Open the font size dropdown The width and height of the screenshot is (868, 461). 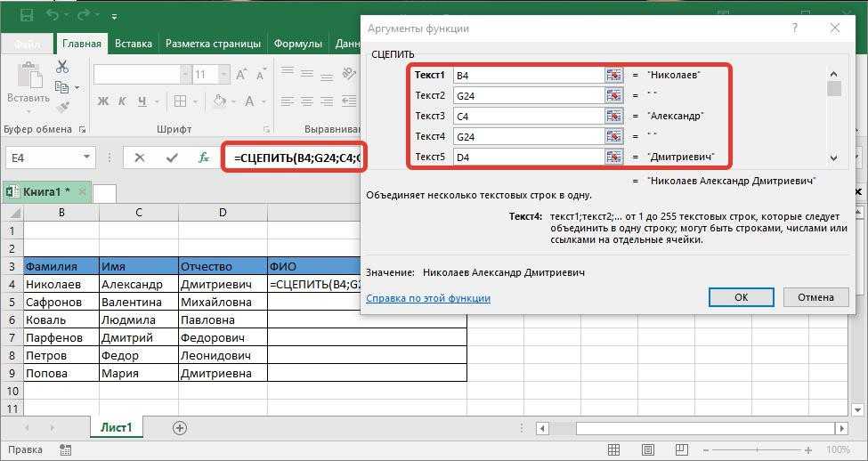[x=226, y=75]
